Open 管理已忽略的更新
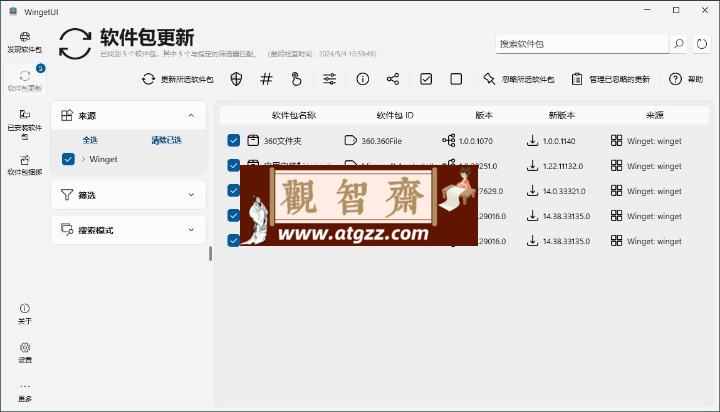Image resolution: width=720 pixels, height=412 pixels. point(611,79)
